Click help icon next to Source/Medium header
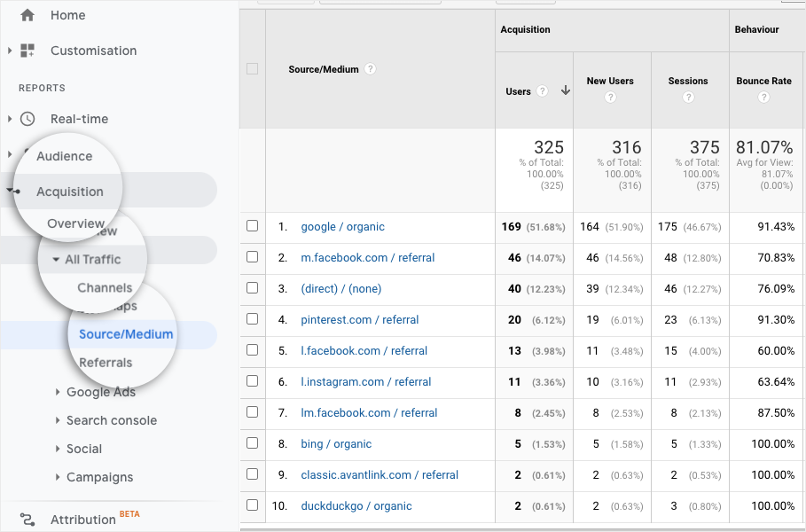The image size is (806, 532). (x=370, y=69)
